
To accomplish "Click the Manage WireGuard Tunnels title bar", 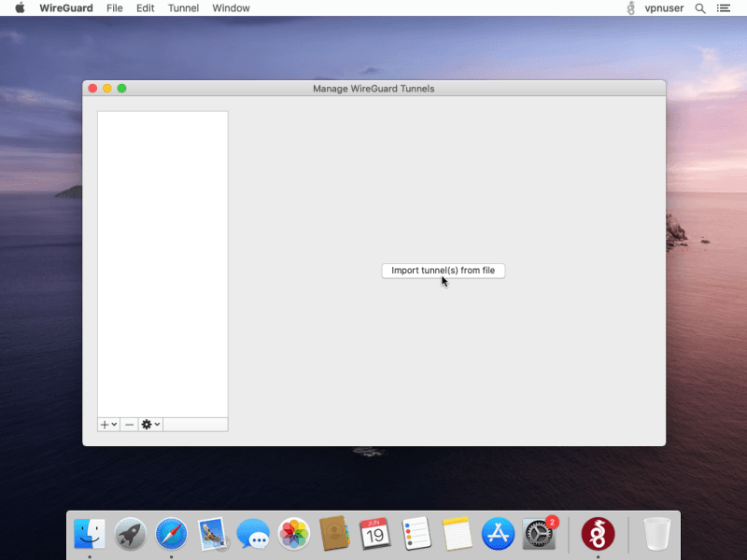I will coord(374,89).
